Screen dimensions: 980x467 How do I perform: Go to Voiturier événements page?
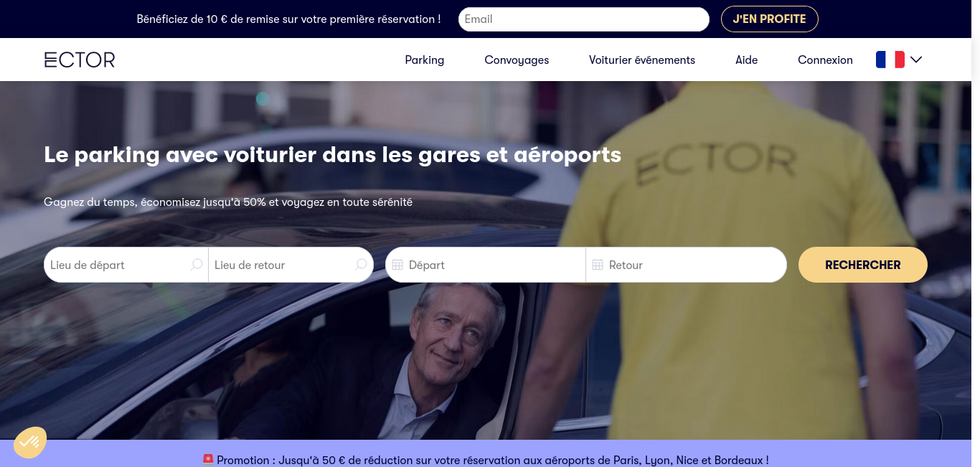click(642, 60)
